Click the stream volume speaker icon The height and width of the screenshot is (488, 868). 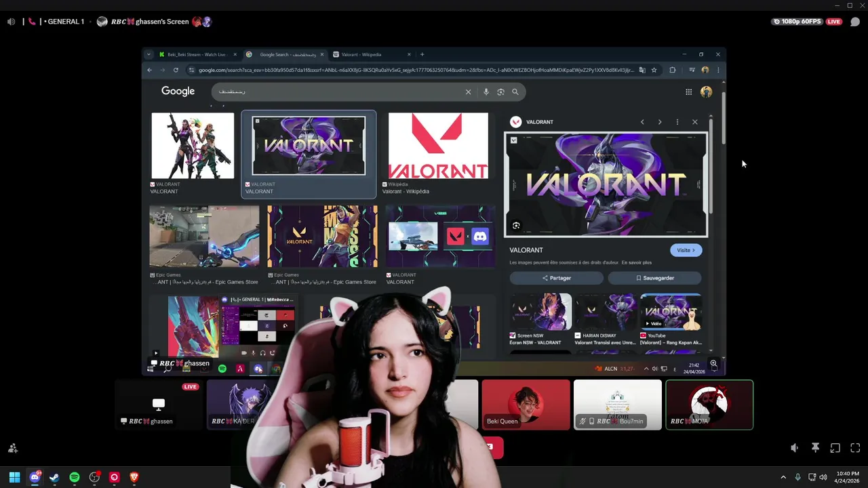pyautogui.click(x=795, y=448)
